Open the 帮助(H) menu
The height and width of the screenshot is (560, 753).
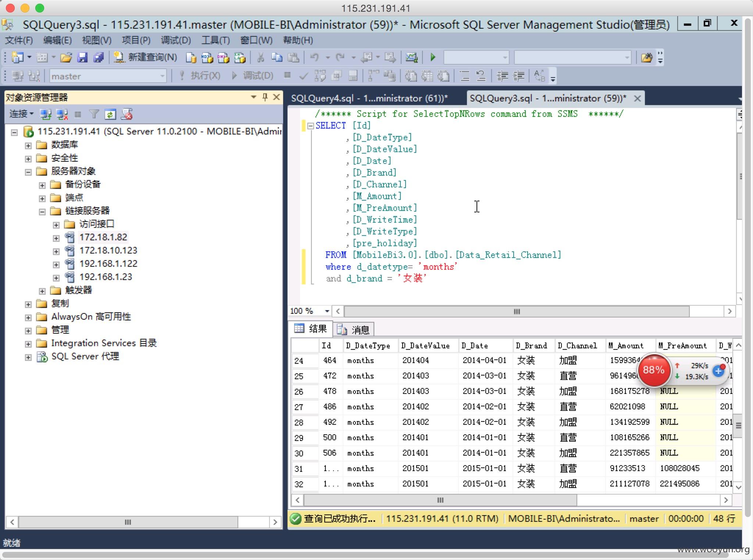click(x=298, y=40)
